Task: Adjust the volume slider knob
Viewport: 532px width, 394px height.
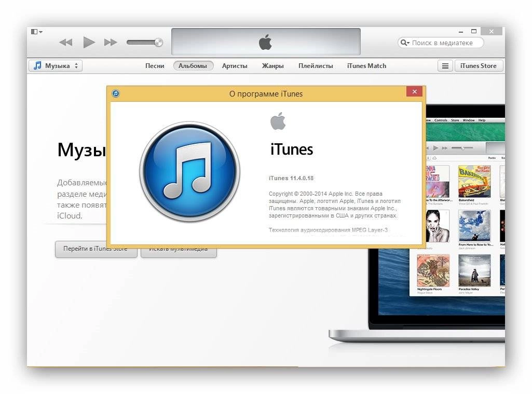Action: coord(158,43)
